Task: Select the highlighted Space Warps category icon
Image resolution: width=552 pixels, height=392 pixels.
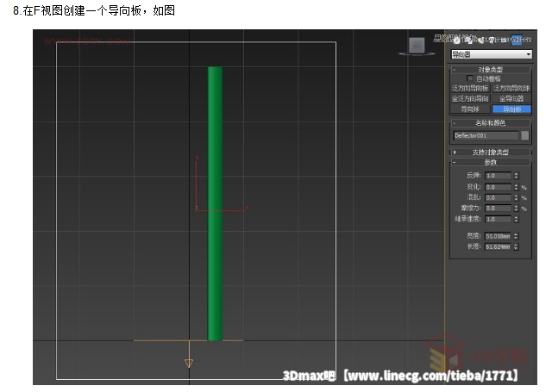Action: point(517,40)
